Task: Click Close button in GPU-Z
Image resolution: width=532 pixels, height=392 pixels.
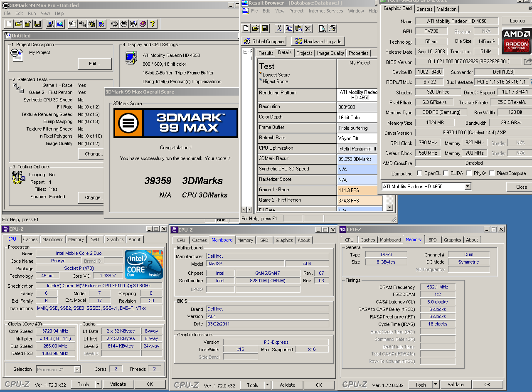Action: tap(522, 187)
